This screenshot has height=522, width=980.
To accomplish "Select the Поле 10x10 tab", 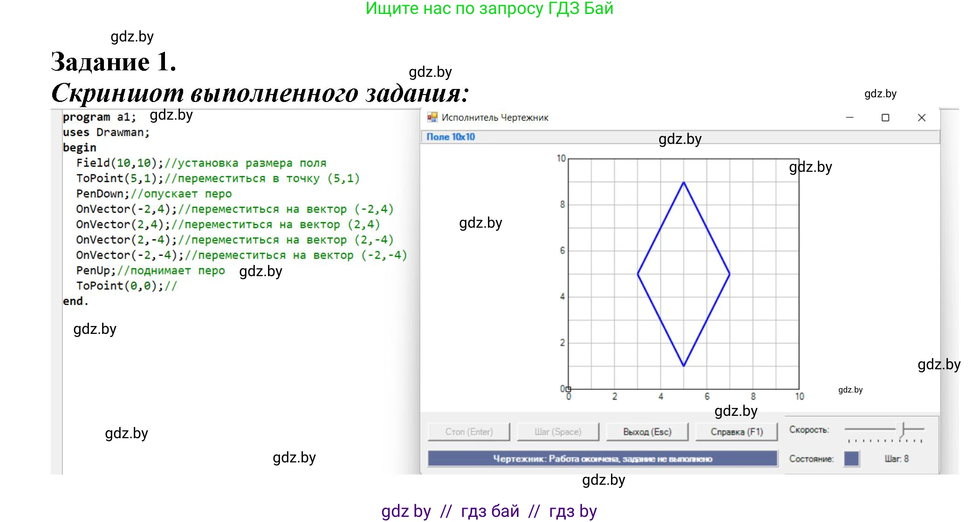I will pyautogui.click(x=451, y=137).
